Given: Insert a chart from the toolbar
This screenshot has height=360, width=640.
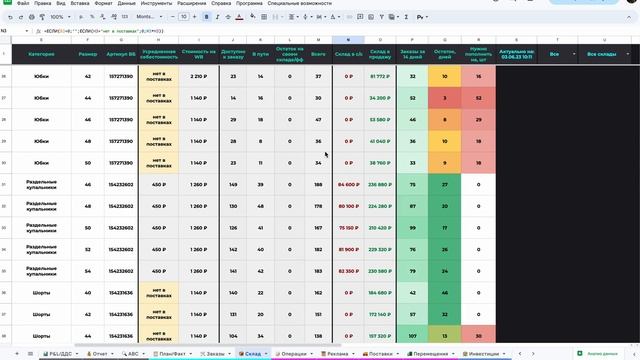Looking at the screenshot, I should click(371, 17).
